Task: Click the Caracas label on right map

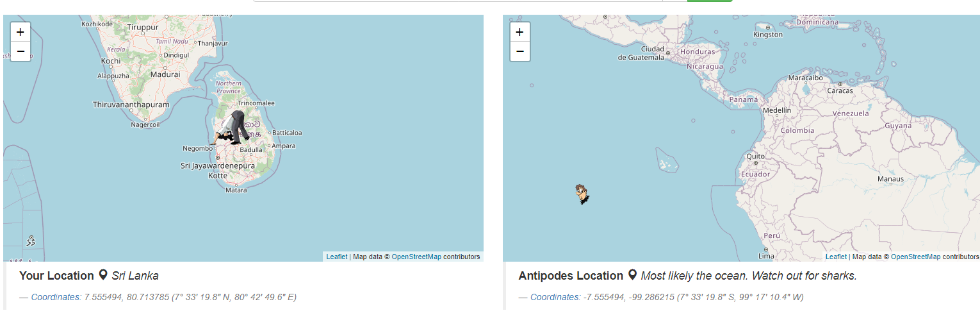Action: click(840, 91)
